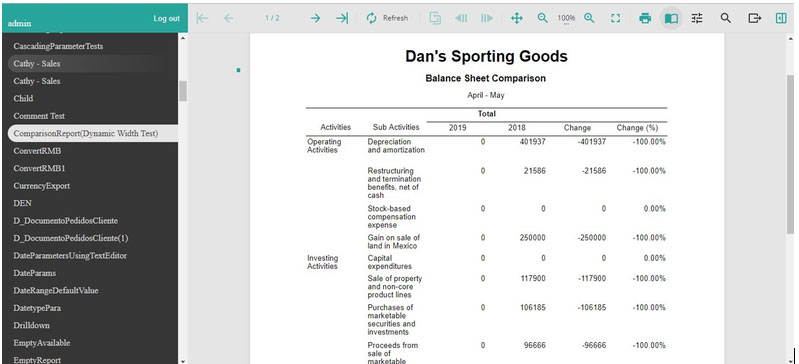This screenshot has width=799, height=364.
Task: Open DateRangeDefaultValue report
Action: pos(56,291)
